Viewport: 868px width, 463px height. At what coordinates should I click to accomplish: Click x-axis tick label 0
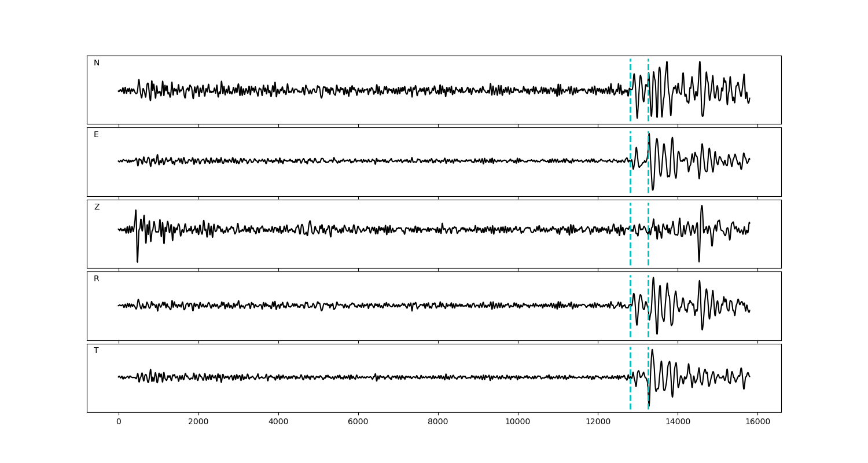click(119, 422)
